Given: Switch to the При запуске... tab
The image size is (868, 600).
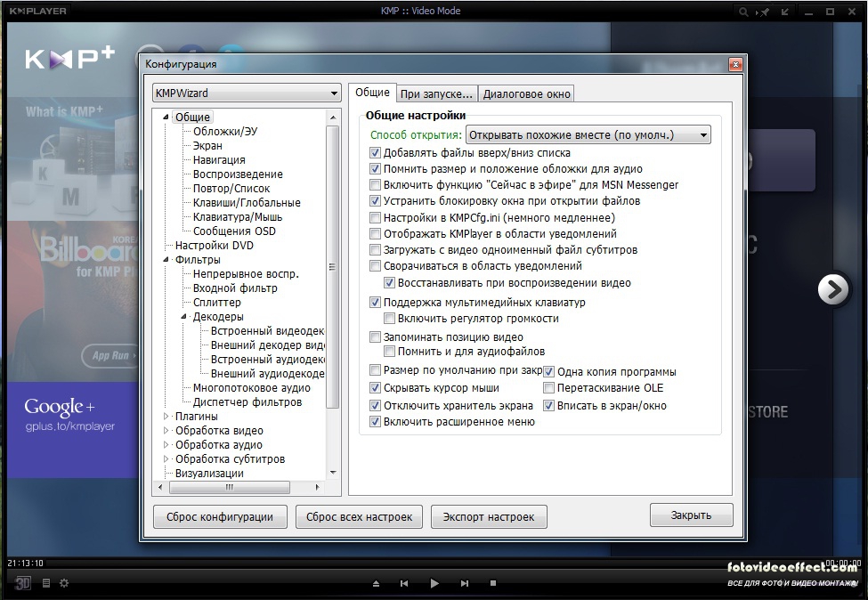Looking at the screenshot, I should point(436,94).
